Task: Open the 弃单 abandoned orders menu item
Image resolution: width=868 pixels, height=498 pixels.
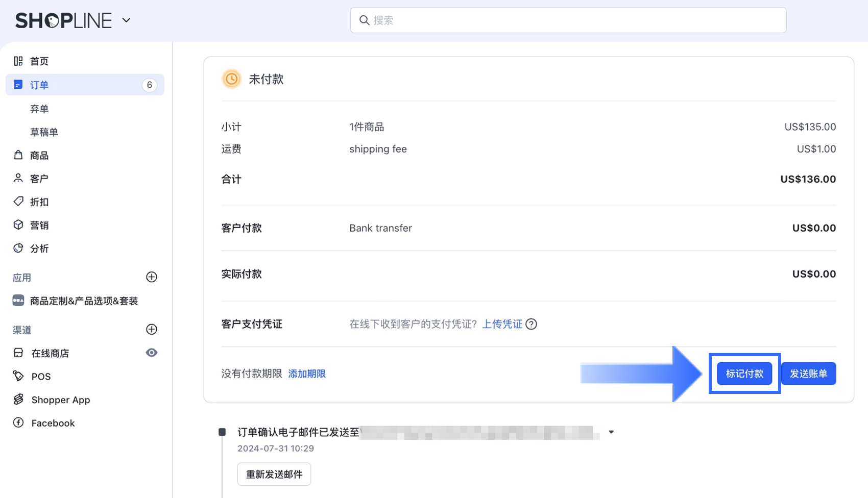Action: tap(39, 109)
